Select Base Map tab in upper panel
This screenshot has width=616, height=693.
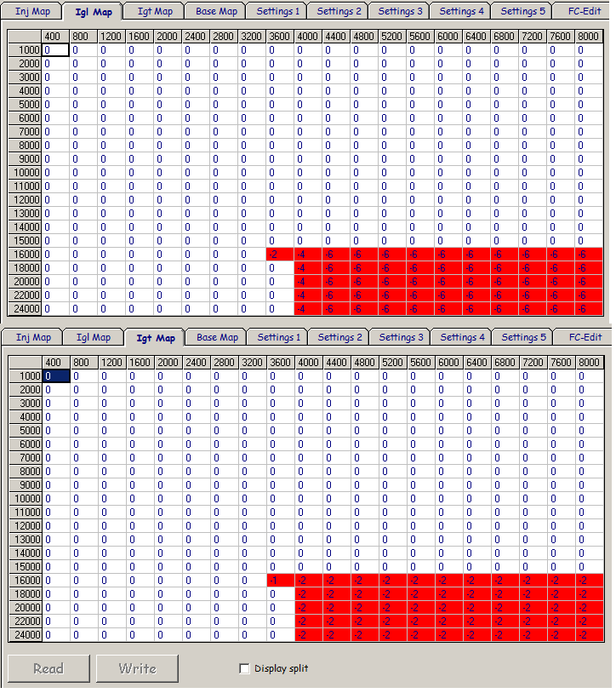216,11
